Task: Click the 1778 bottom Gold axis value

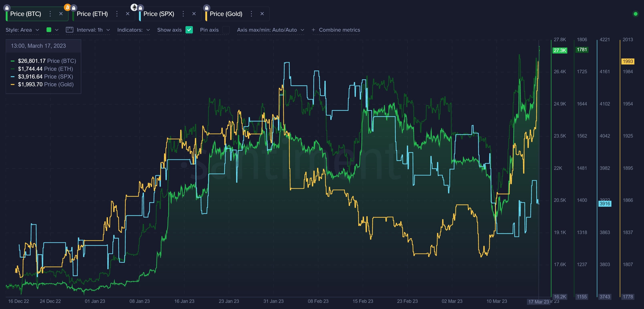Action: [628, 297]
